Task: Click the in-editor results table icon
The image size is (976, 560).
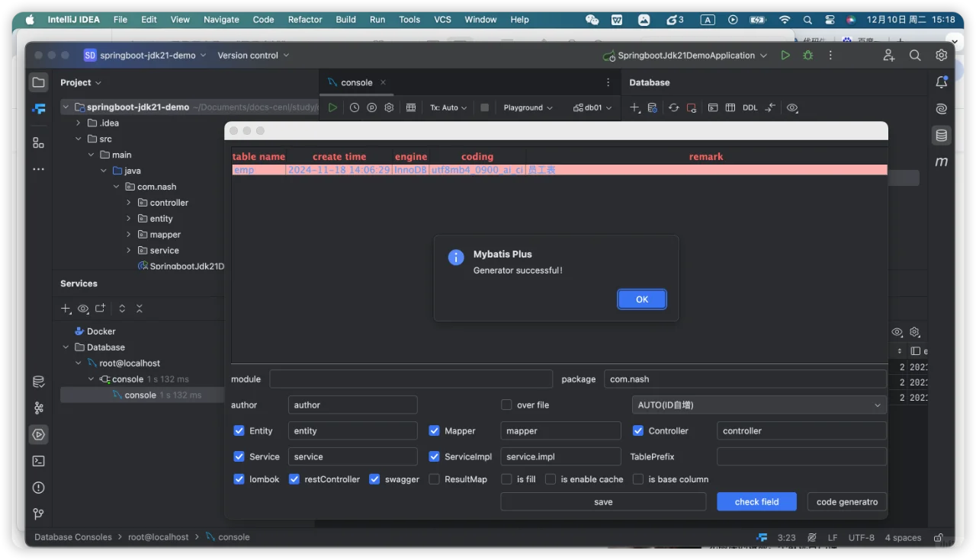Action: point(411,108)
